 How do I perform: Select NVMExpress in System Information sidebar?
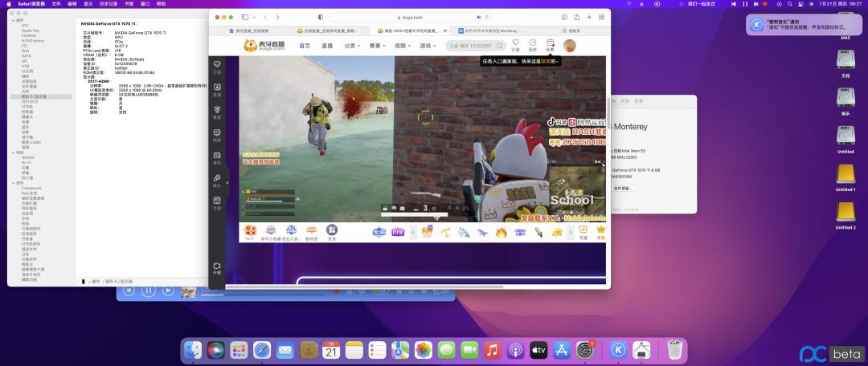tap(33, 41)
